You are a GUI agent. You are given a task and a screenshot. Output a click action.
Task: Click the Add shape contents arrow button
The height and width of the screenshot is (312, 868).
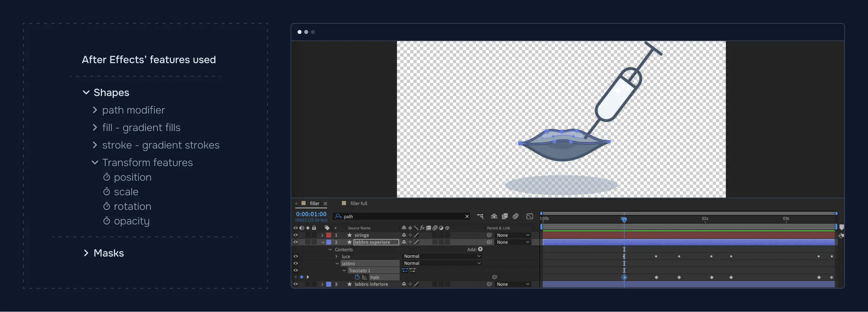[480, 249]
